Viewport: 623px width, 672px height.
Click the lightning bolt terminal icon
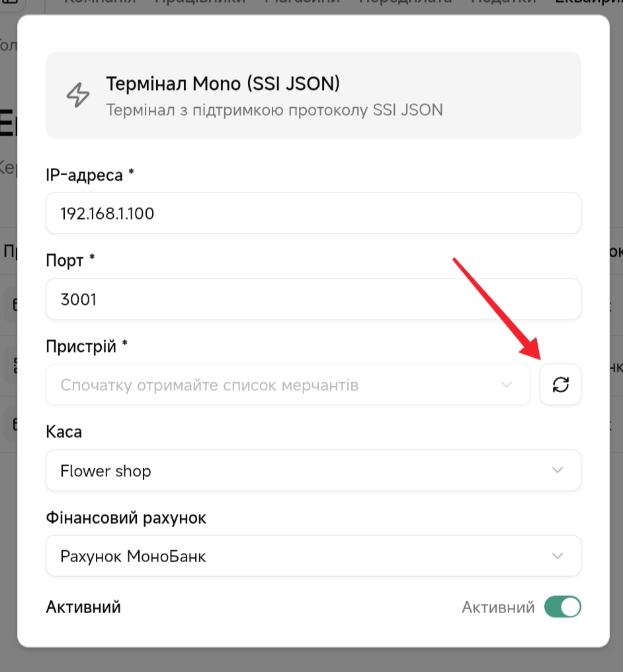pyautogui.click(x=78, y=95)
